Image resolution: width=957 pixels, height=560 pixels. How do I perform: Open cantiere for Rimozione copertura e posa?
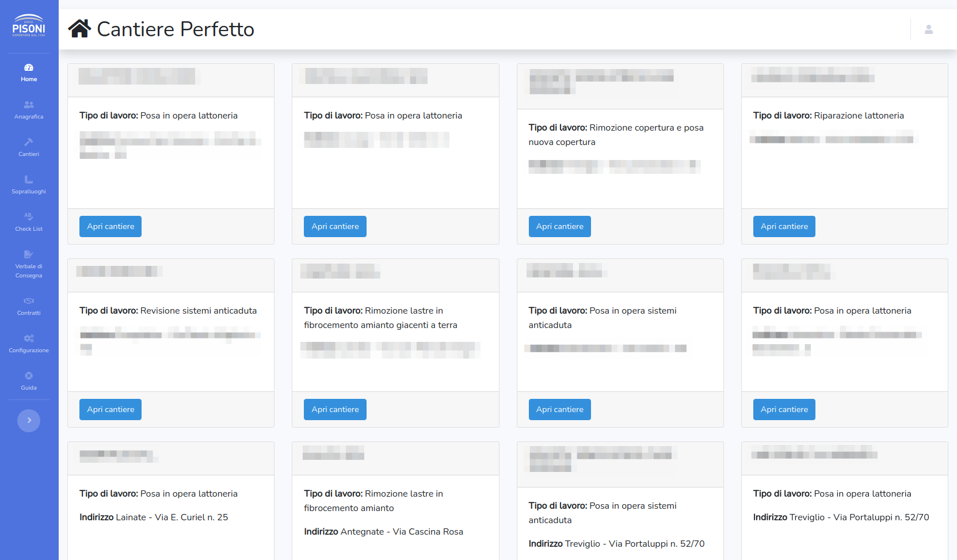559,227
